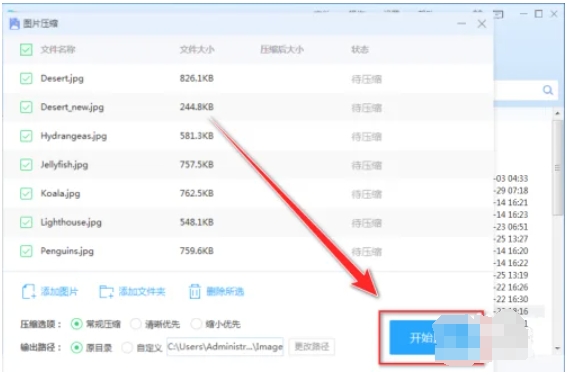This screenshot has height=375, width=568.
Task: Click the output path text field
Action: [x=225, y=347]
